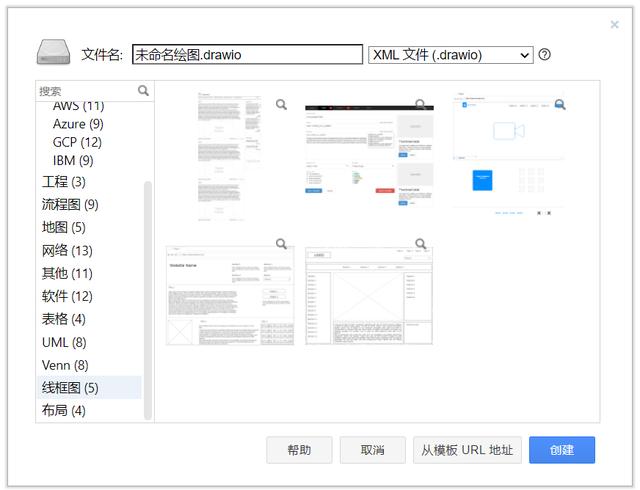This screenshot has width=640, height=490.
Task: Click the 从模板 URL 地址 button
Action: (466, 450)
